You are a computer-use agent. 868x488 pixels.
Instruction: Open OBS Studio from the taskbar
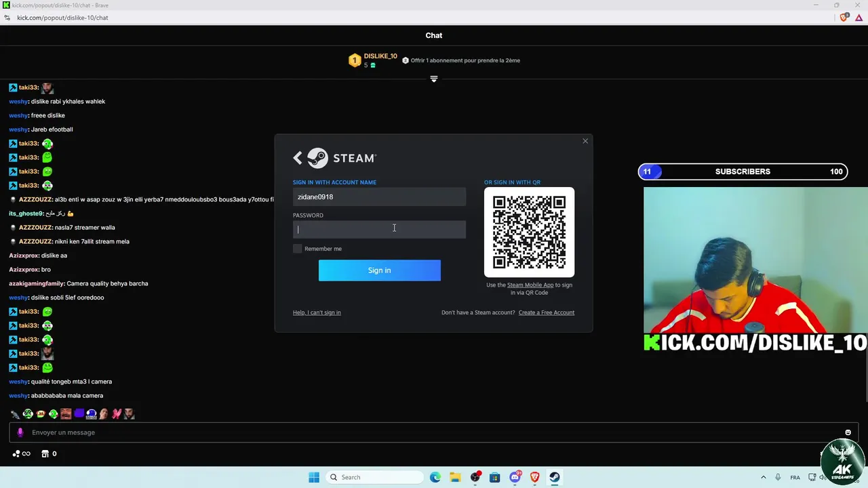pyautogui.click(x=475, y=477)
